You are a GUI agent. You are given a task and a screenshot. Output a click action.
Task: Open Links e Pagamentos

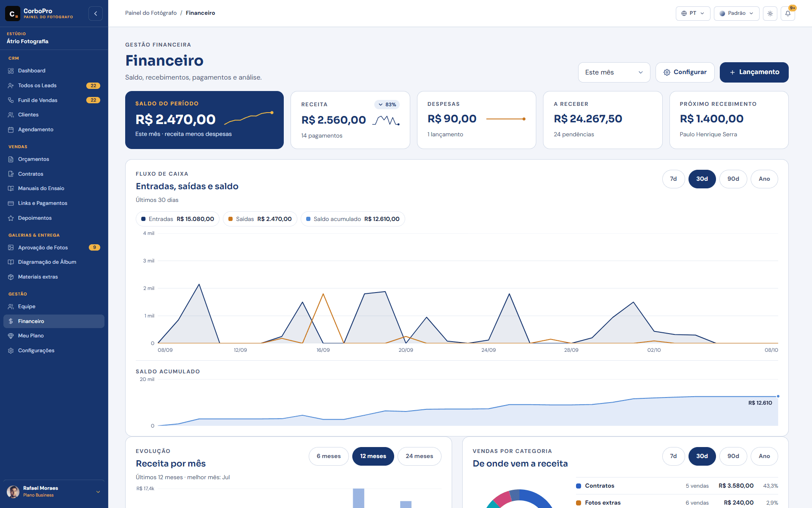point(54,203)
